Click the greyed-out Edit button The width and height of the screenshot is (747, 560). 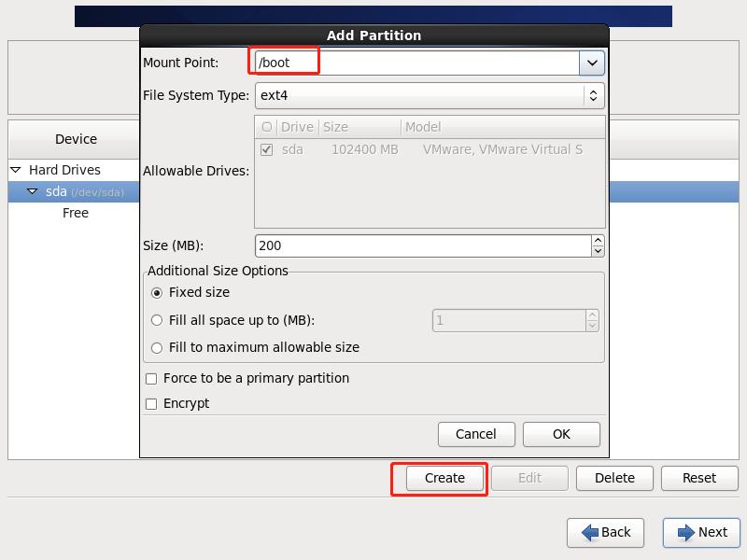pyautogui.click(x=529, y=478)
